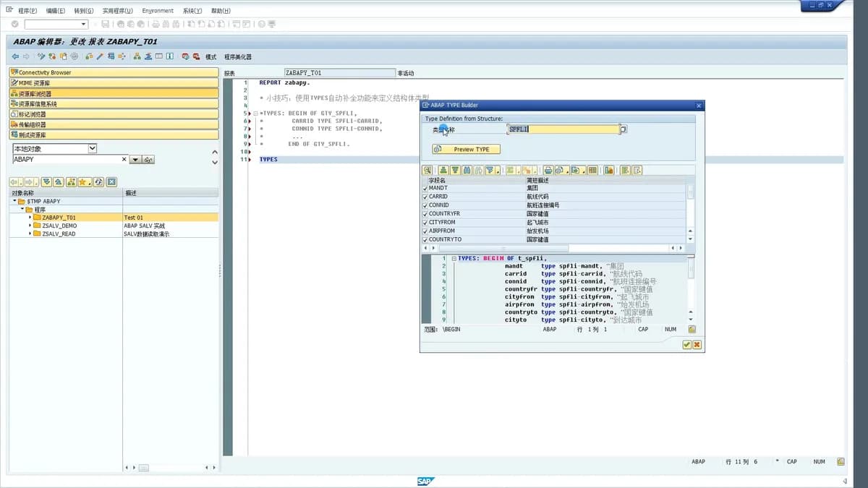868x488 pixels.
Task: Click the red breakpoint stop icon
Action: 185,56
